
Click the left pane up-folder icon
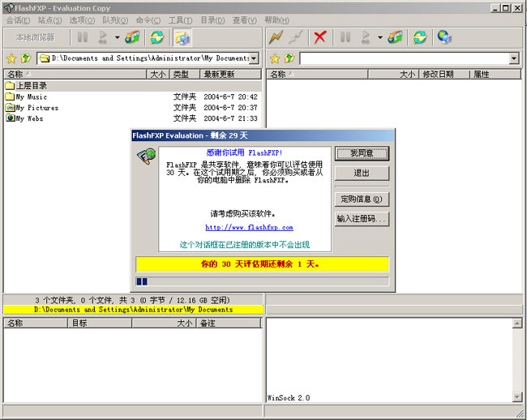[26, 58]
